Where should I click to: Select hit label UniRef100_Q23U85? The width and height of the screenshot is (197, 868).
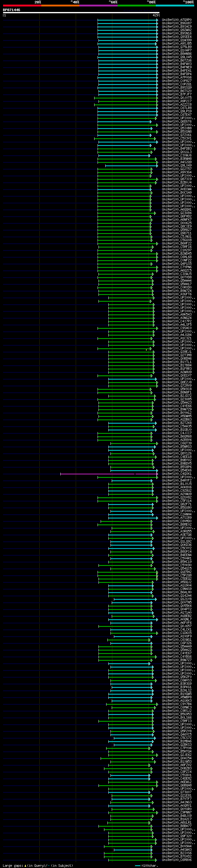pos(176,399)
